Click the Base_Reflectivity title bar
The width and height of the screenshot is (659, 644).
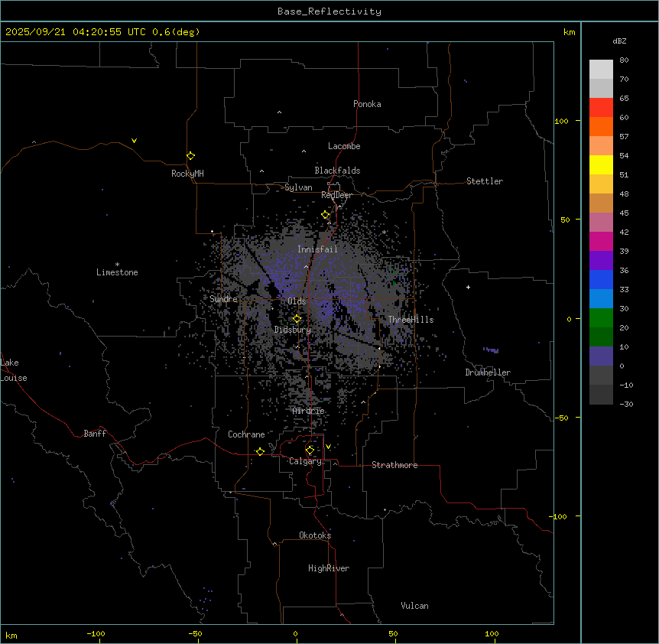[x=329, y=11]
